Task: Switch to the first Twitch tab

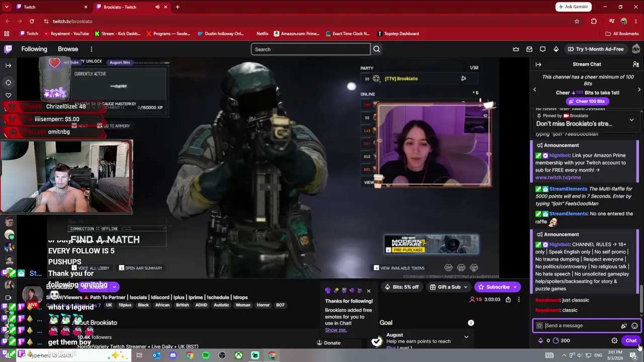Action: click(x=52, y=7)
